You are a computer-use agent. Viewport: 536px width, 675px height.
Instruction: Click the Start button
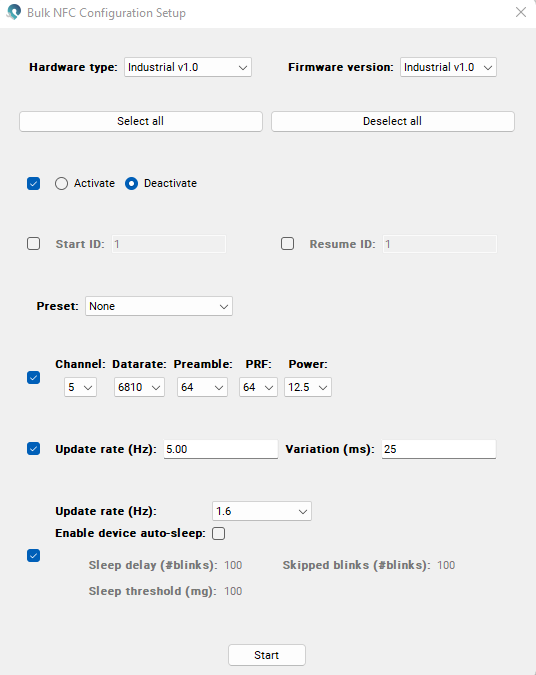[267, 655]
